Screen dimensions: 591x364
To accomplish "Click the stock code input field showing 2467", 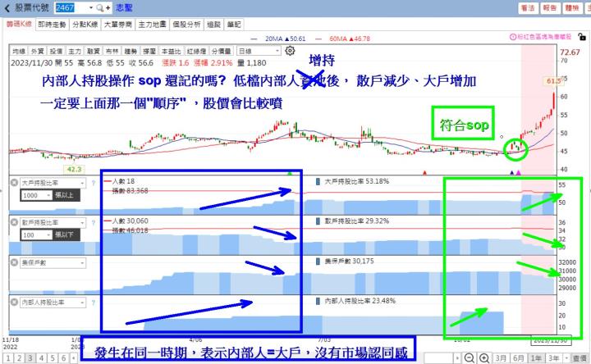I will (x=71, y=7).
